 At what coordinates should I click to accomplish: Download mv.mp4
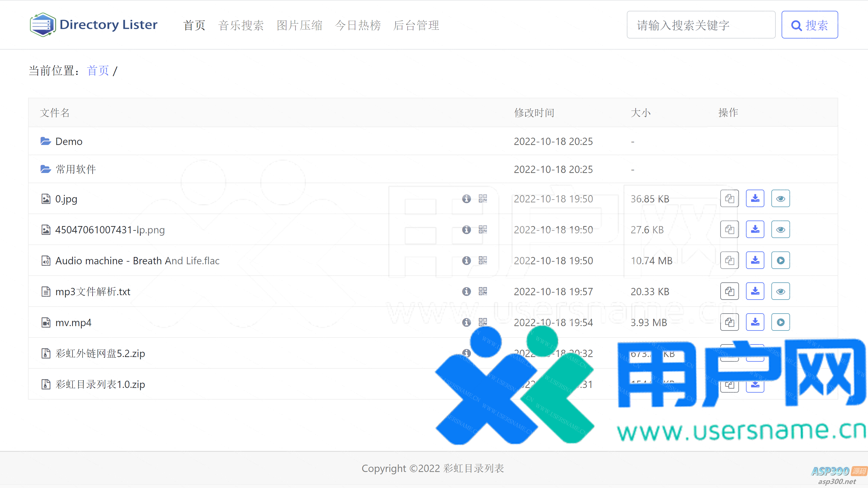click(755, 322)
